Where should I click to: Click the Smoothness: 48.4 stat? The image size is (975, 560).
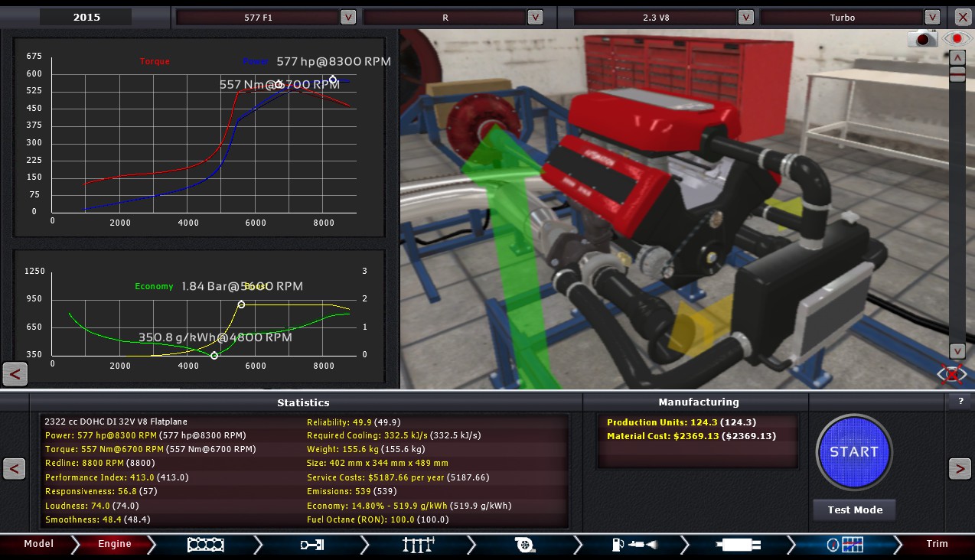97,519
